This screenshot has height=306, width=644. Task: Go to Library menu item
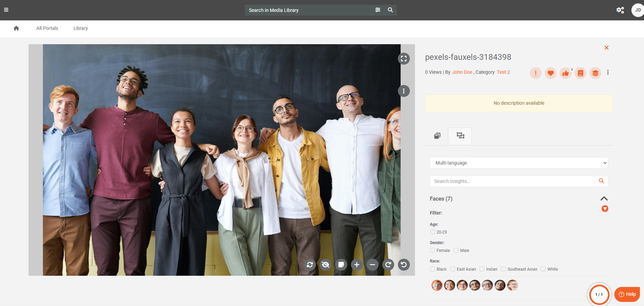tap(81, 28)
